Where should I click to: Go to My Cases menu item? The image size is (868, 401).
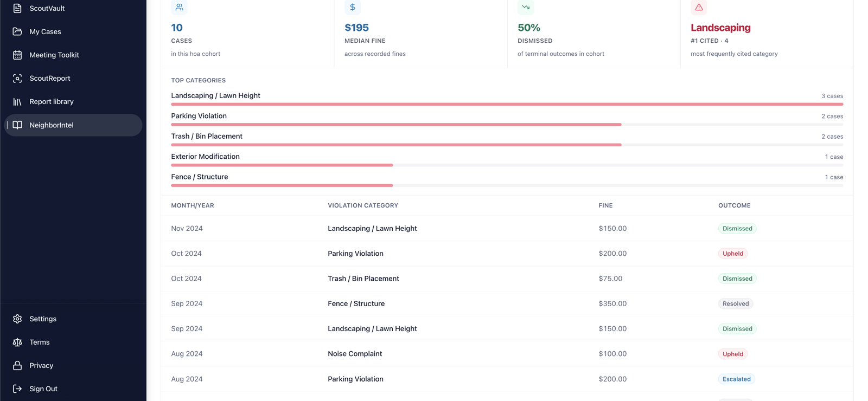tap(73, 31)
